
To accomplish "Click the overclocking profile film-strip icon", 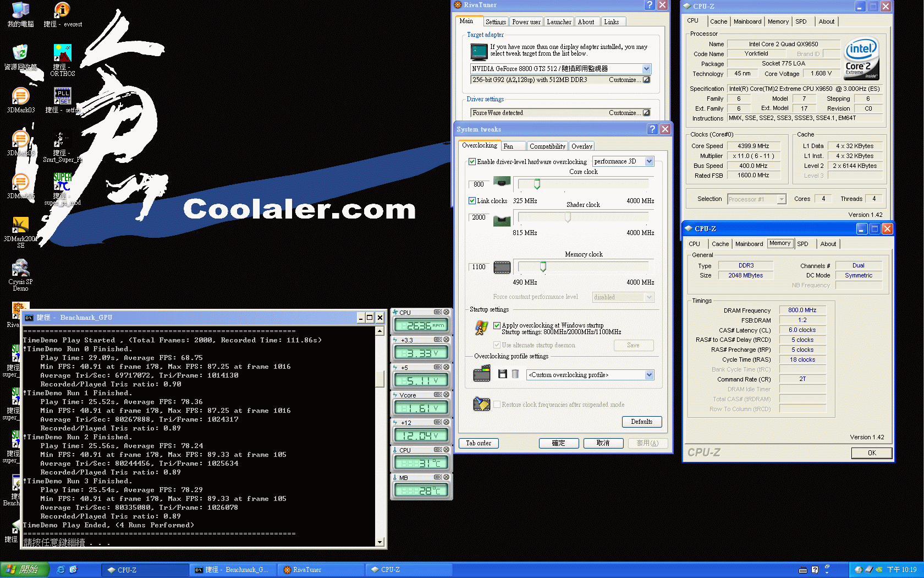I will pyautogui.click(x=482, y=374).
